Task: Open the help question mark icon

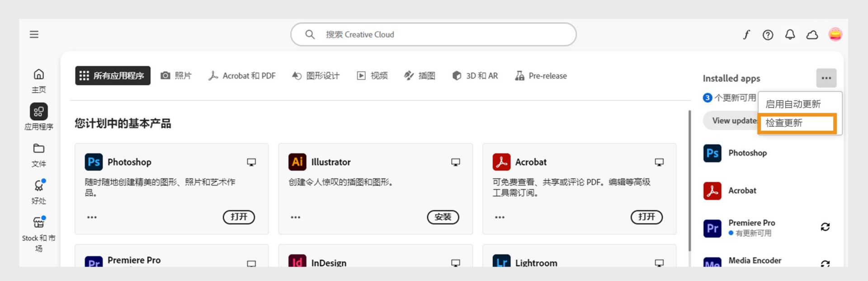Action: (x=768, y=35)
